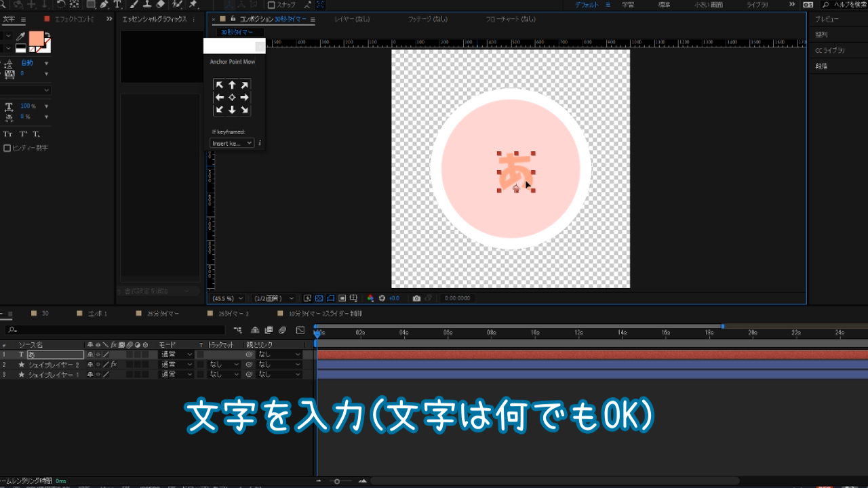
Task: Click the eyedropper in the Character panel
Action: [21, 37]
